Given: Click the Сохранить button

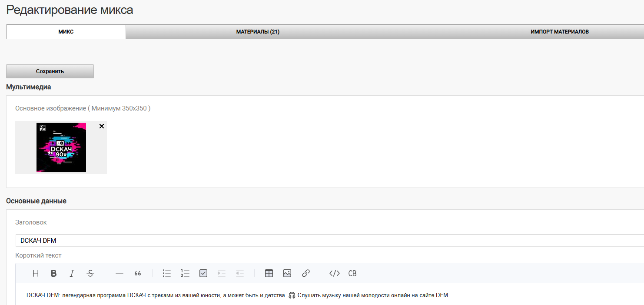Looking at the screenshot, I should pyautogui.click(x=50, y=71).
